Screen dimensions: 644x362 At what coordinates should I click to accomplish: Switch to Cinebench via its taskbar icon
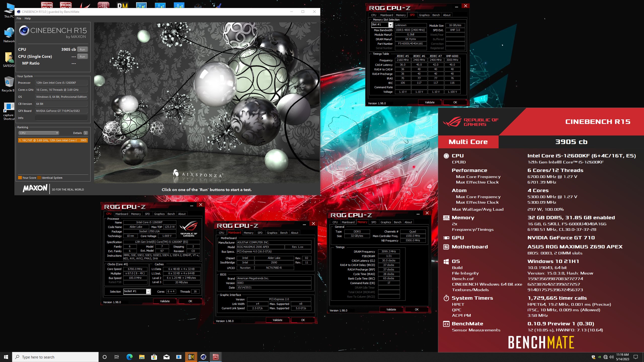click(203, 357)
